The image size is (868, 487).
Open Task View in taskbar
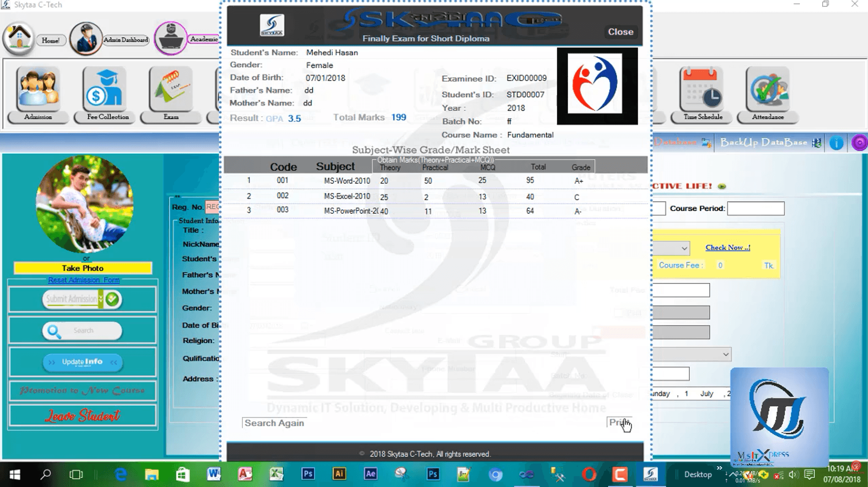pos(76,475)
